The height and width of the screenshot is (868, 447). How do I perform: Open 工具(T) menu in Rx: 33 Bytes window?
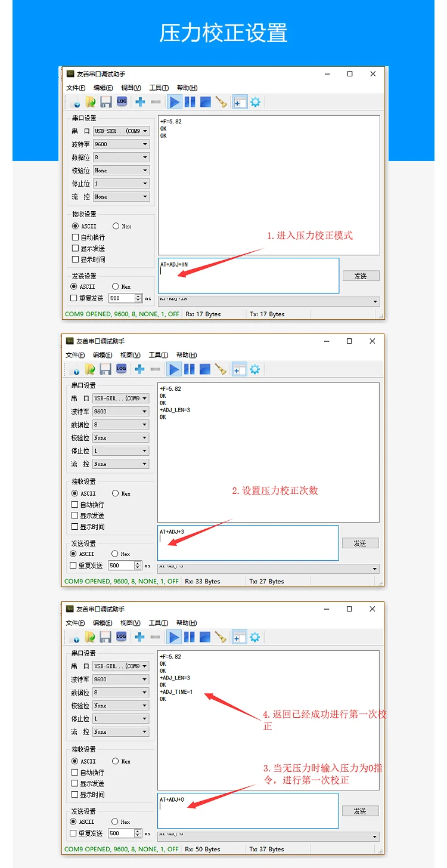coord(159,355)
